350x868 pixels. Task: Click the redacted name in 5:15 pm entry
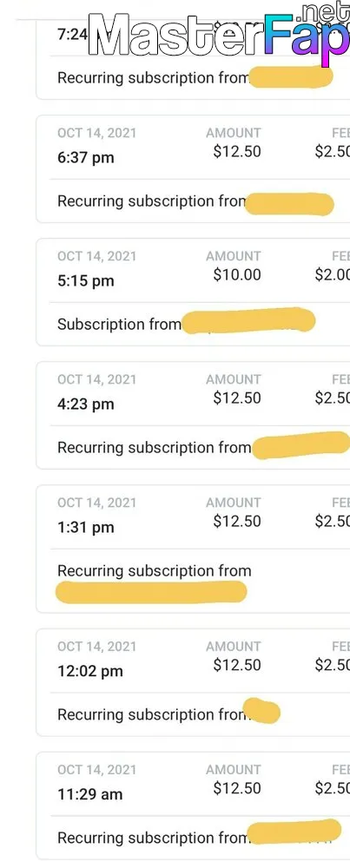pyautogui.click(x=248, y=321)
